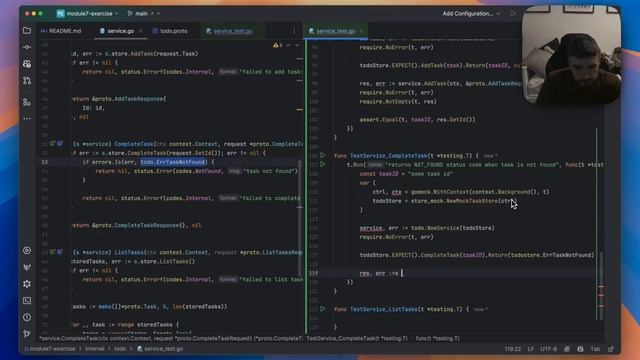Go to previous highlighted problem arrow
The width and height of the screenshot is (640, 360).
288,45
